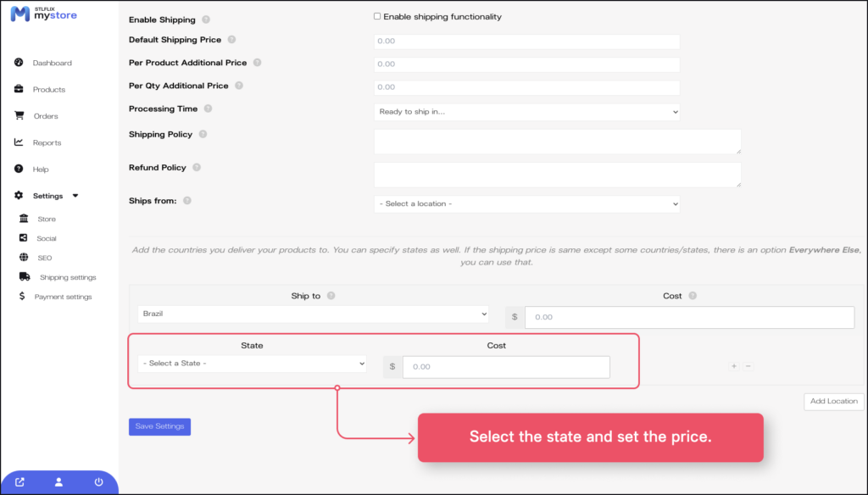Click the Dashboard gauge icon in sidebar
Image resolution: width=868 pixels, height=495 pixels.
pos(19,63)
